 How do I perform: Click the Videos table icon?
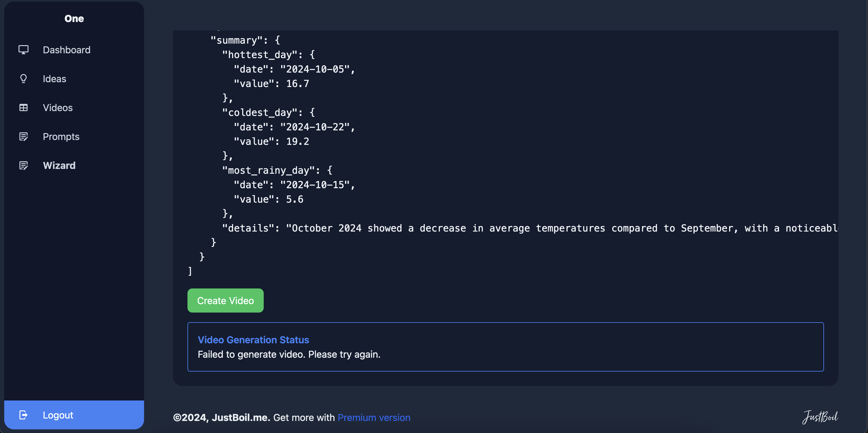point(23,108)
